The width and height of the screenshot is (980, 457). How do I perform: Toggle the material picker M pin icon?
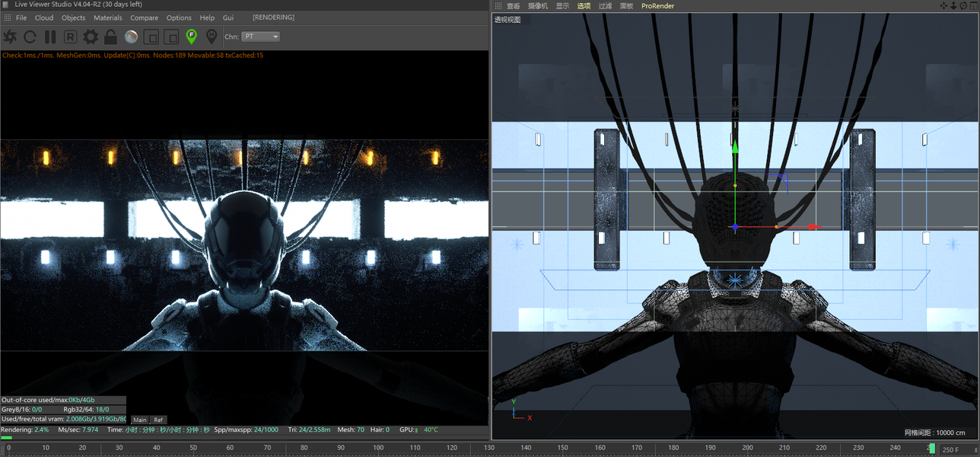tap(212, 36)
